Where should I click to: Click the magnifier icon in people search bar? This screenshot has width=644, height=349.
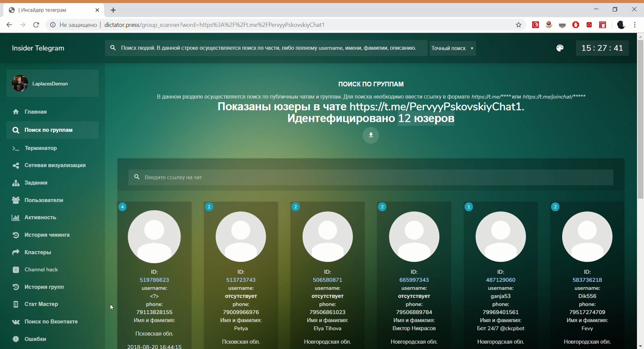[x=113, y=48]
